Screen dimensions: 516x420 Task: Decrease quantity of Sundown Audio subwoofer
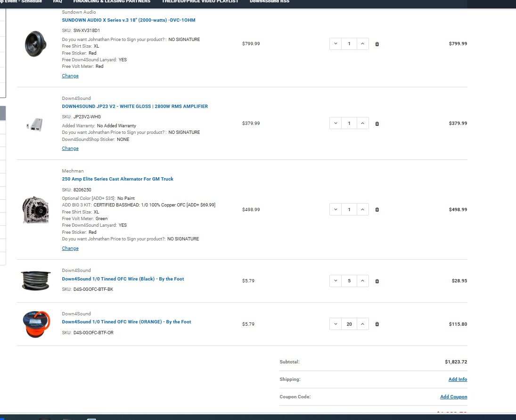336,43
